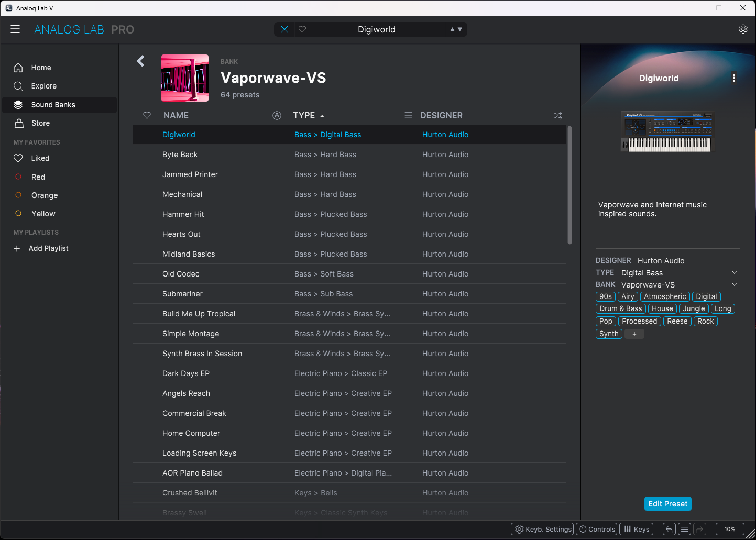Select the Byte Back preset
This screenshot has height=540, width=756.
[349, 155]
